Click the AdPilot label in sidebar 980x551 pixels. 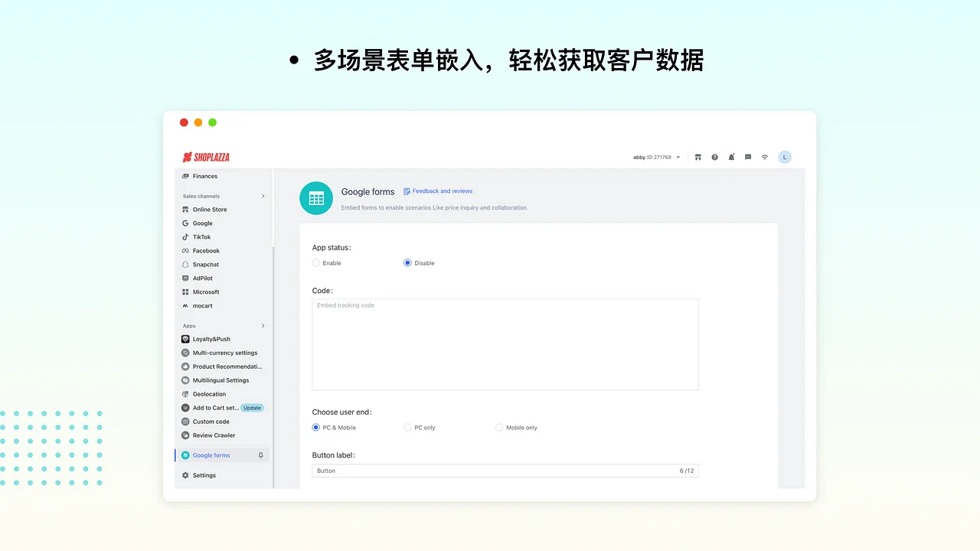(203, 279)
